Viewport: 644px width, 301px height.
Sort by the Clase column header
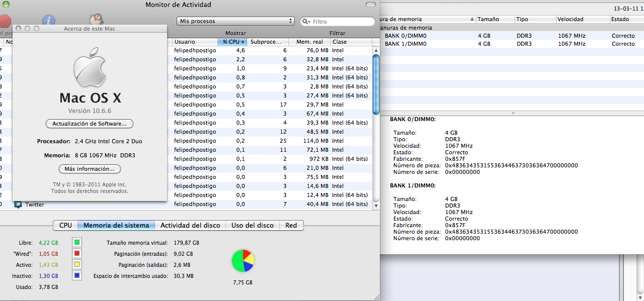coord(351,42)
